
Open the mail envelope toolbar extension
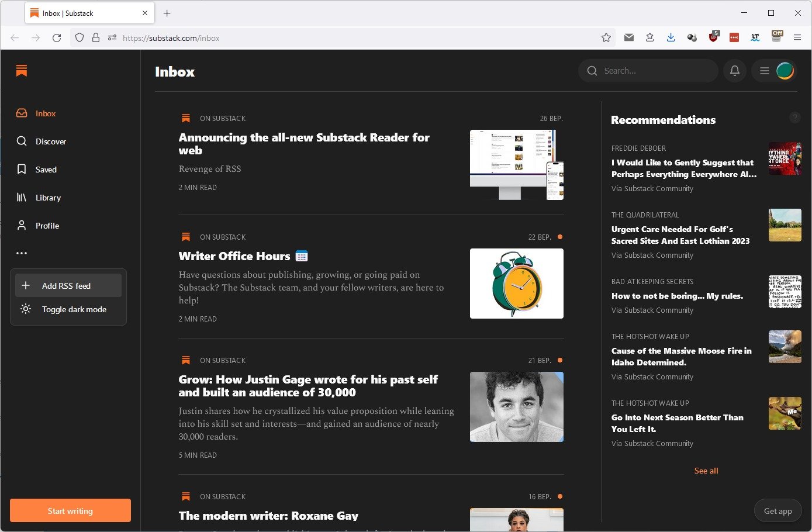629,38
